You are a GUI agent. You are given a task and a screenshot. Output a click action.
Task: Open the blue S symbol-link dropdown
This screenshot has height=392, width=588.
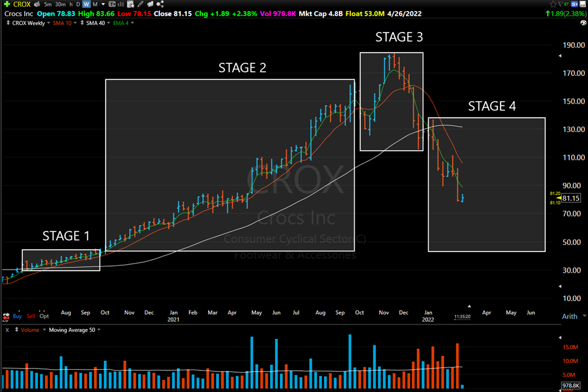(x=575, y=4)
